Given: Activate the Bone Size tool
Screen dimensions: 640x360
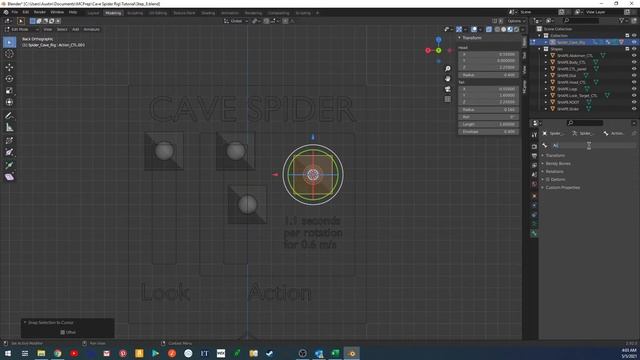Looking at the screenshot, I should (9, 152).
